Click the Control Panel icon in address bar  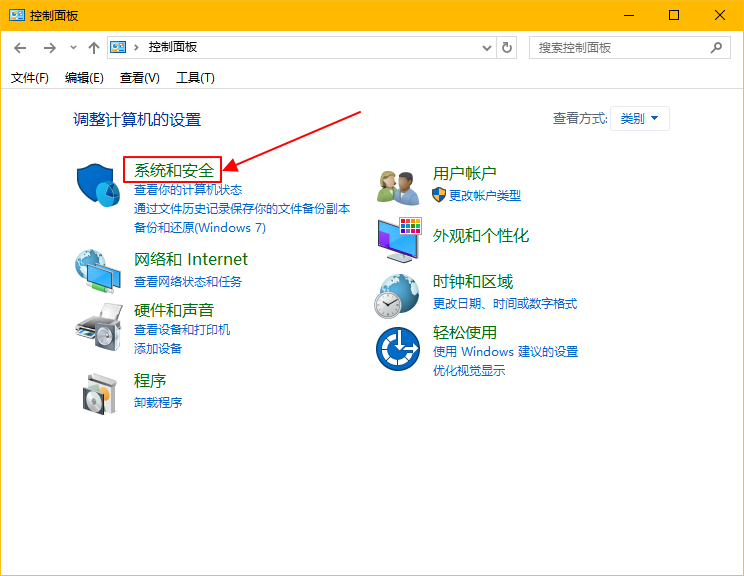pos(118,47)
